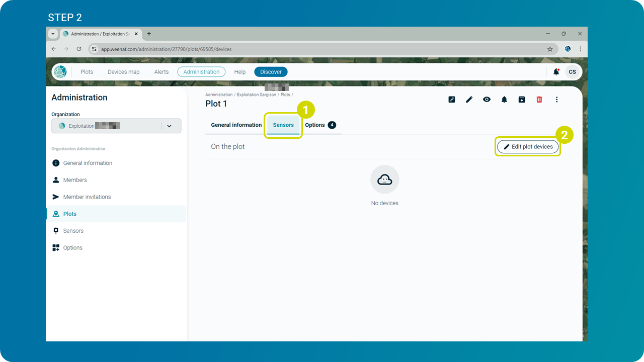The image size is (644, 362).
Task: Bookmark the page with the star icon
Action: click(x=550, y=49)
